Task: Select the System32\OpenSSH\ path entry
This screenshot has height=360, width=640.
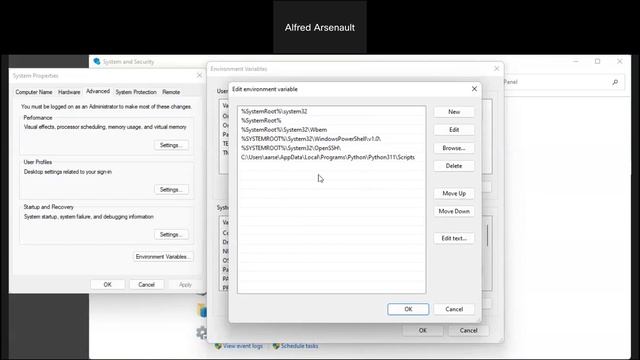Action: point(331,148)
